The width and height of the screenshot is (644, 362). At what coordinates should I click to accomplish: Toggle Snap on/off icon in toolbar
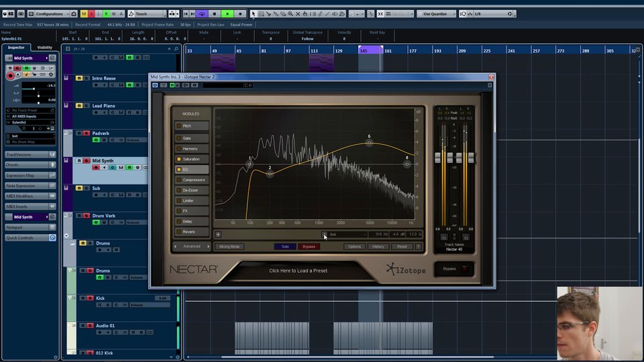(380, 13)
